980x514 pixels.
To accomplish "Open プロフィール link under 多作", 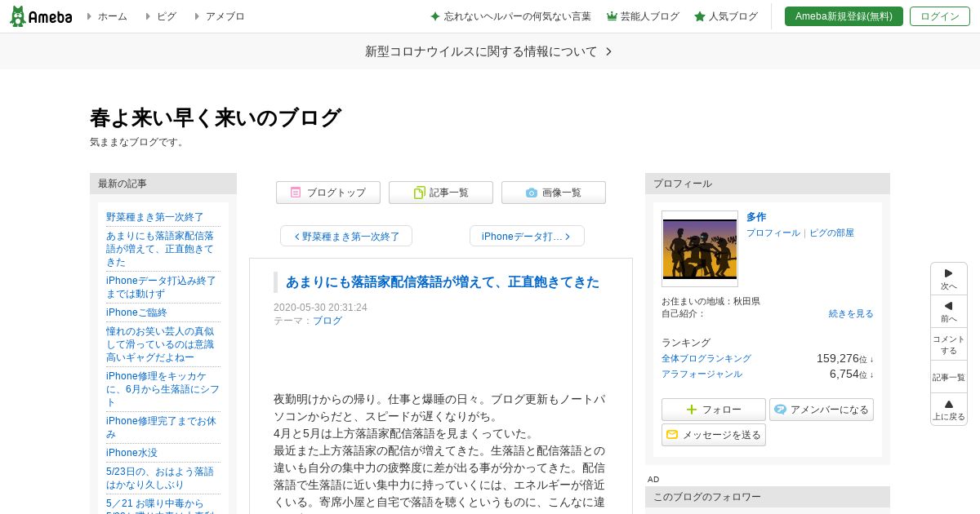I will pos(773,233).
